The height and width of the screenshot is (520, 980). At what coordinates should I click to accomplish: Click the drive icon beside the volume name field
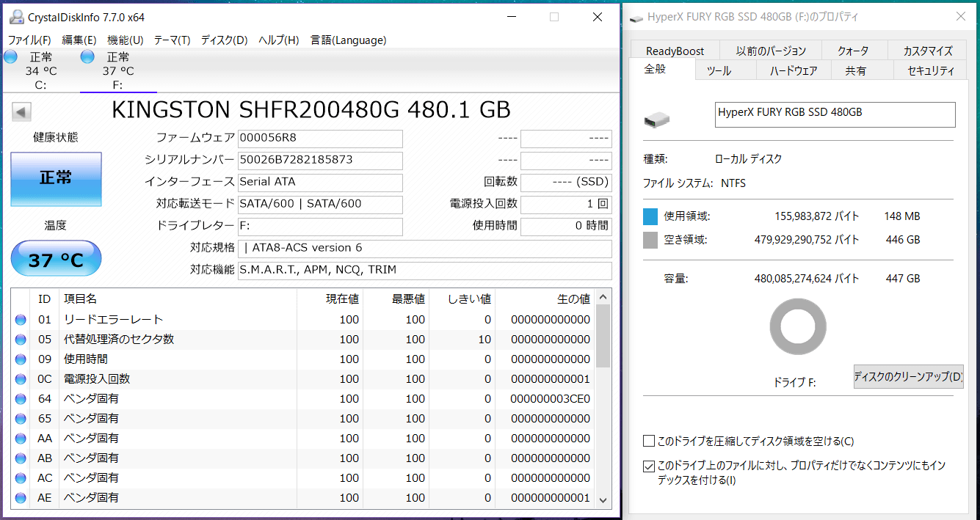tap(656, 119)
